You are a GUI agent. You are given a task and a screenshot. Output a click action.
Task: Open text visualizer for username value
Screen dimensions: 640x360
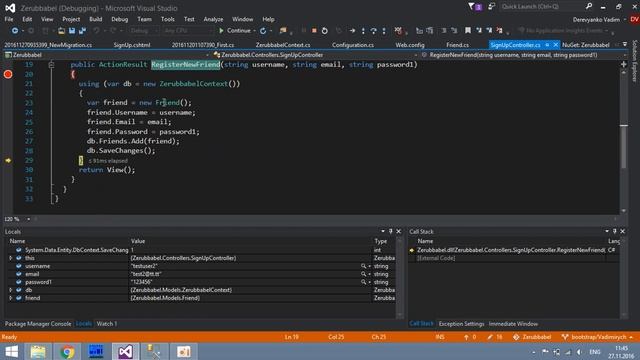pos(363,266)
